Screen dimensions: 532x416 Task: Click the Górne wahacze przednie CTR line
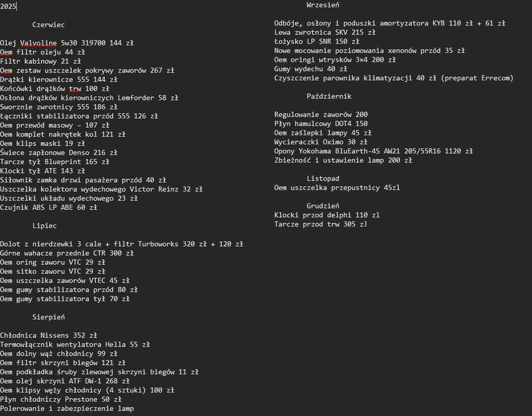tap(66, 253)
